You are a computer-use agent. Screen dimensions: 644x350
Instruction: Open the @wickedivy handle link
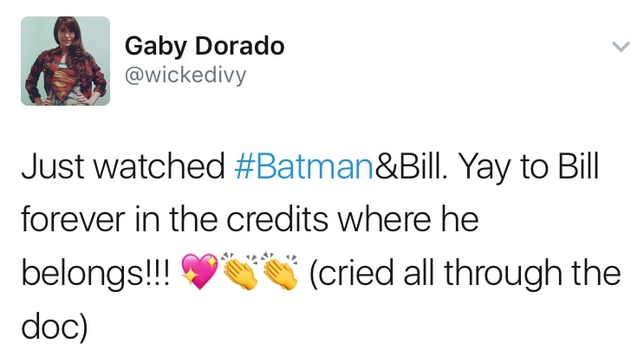pyautogui.click(x=185, y=75)
